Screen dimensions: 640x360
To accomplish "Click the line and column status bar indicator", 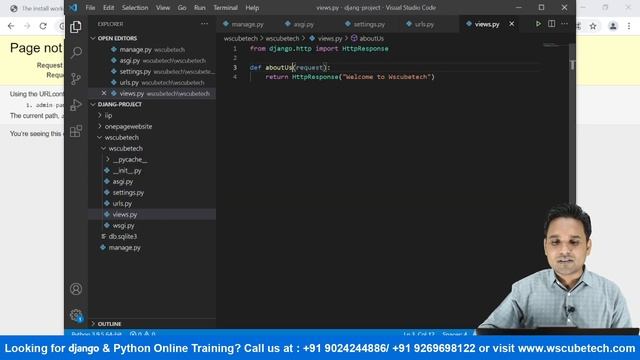I will click(x=419, y=333).
